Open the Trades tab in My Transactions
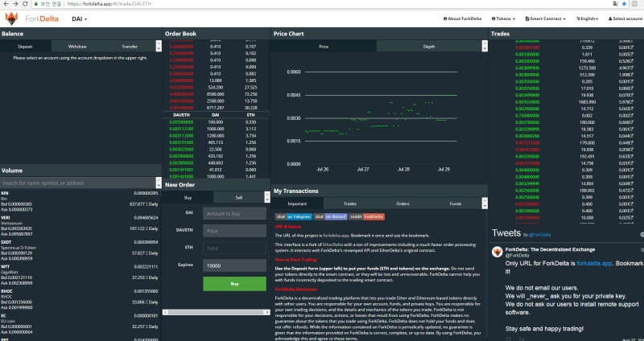Image resolution: width=644 pixels, height=341 pixels. point(350,203)
